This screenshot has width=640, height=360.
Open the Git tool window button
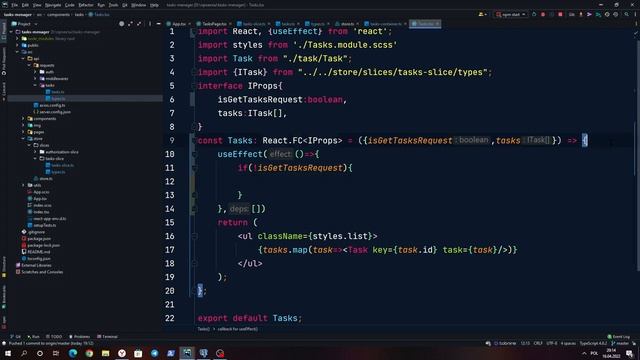[x=15, y=336]
